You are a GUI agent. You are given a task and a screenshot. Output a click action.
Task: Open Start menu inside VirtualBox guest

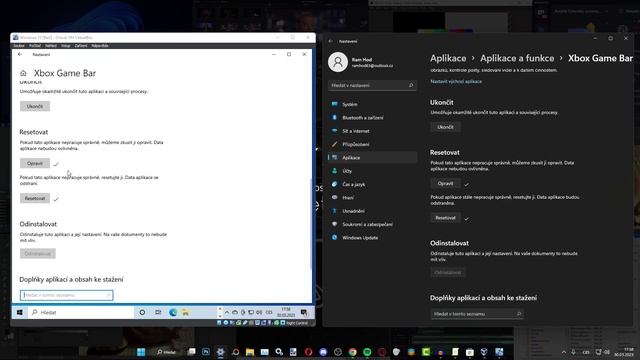(20, 312)
